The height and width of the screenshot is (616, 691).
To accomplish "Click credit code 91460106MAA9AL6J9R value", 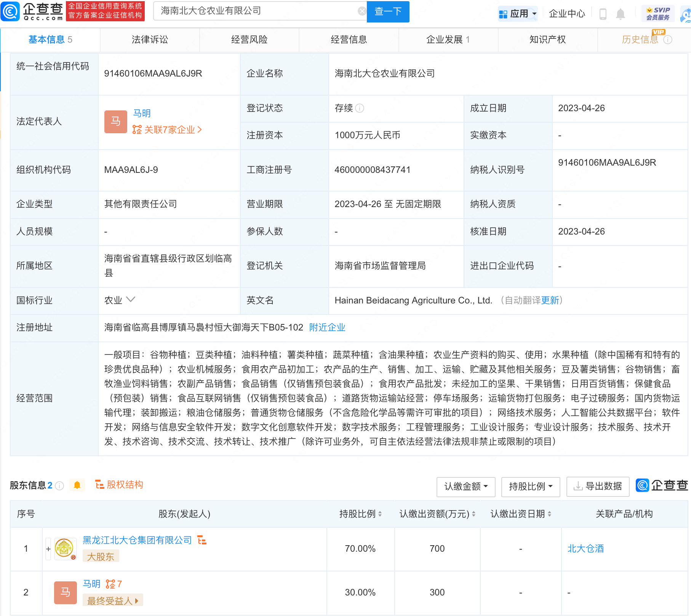I will pos(153,73).
